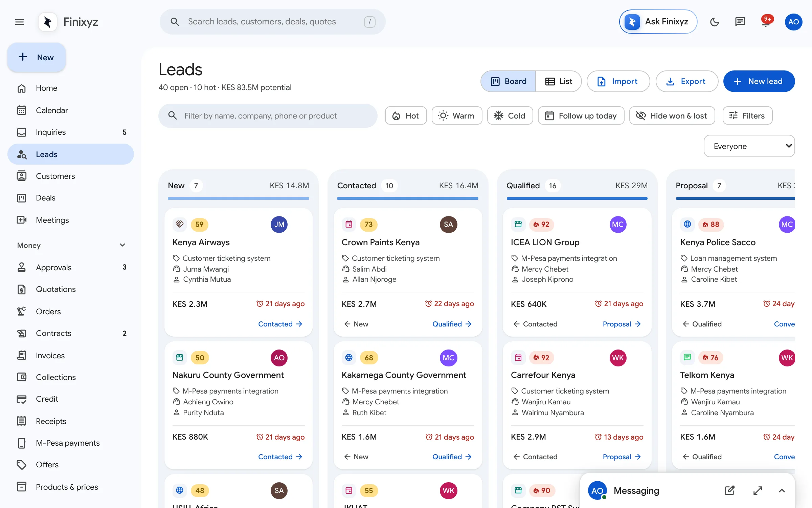The height and width of the screenshot is (508, 812).
Task: Click the AO avatar on Nakuru County card
Action: click(x=279, y=358)
